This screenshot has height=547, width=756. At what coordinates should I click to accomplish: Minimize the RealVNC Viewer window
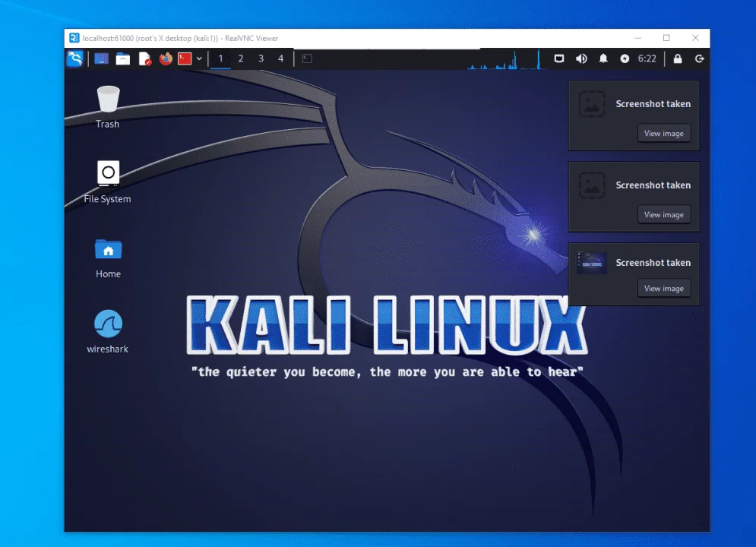[x=638, y=38]
